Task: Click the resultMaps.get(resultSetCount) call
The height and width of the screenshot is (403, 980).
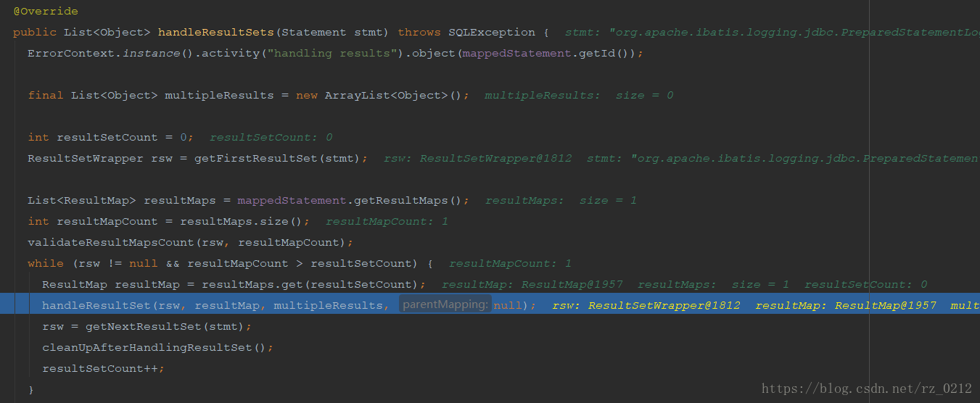Action: 310,284
